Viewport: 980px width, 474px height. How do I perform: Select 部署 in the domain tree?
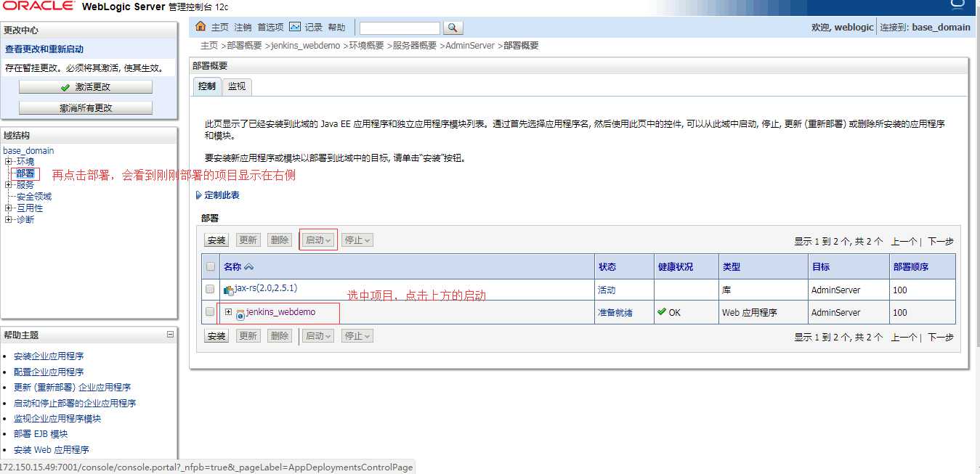pyautogui.click(x=25, y=173)
